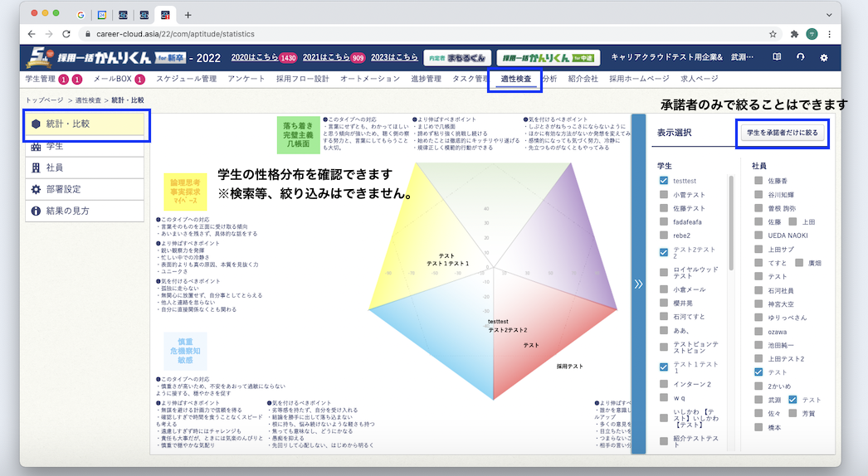Screen dimensions: 868x476
Task: Open the manual book icon in header
Action: [777, 57]
